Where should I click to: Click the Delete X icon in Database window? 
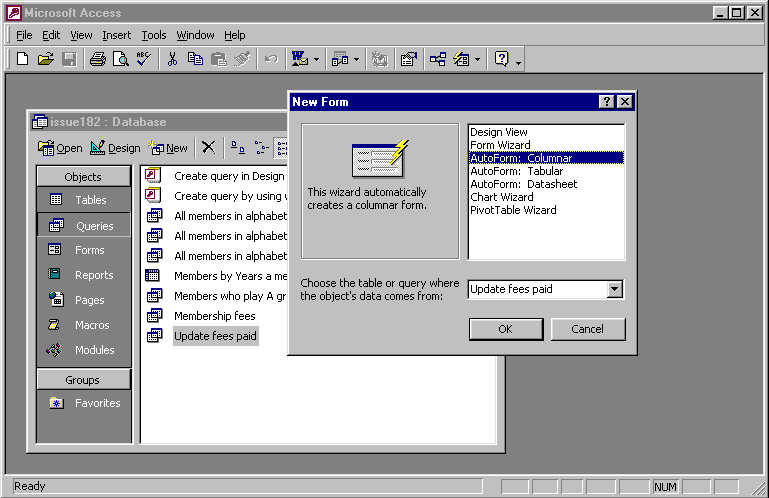(x=208, y=147)
